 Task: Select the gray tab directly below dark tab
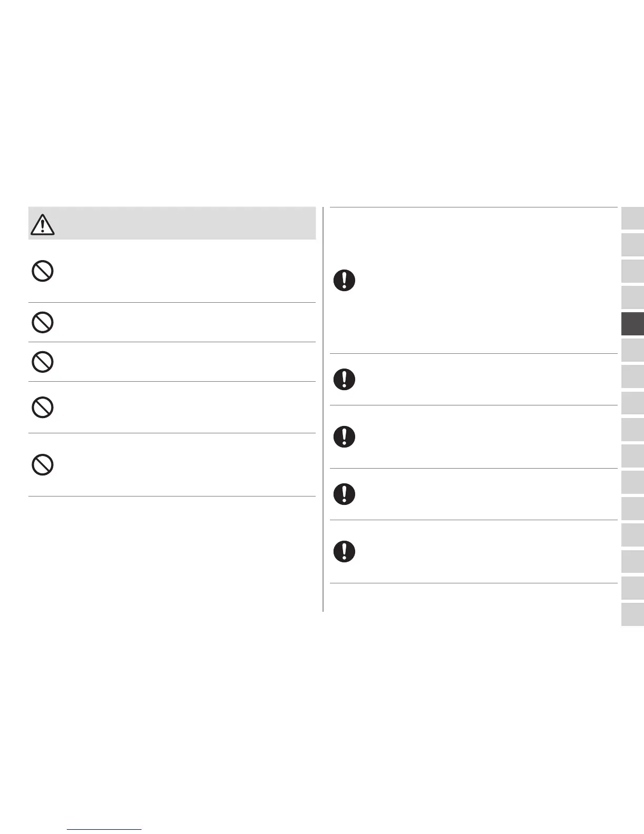coord(632,350)
